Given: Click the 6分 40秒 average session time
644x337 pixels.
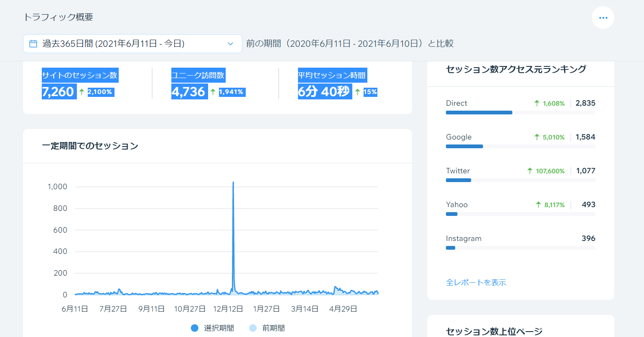Looking at the screenshot, I should 324,92.
